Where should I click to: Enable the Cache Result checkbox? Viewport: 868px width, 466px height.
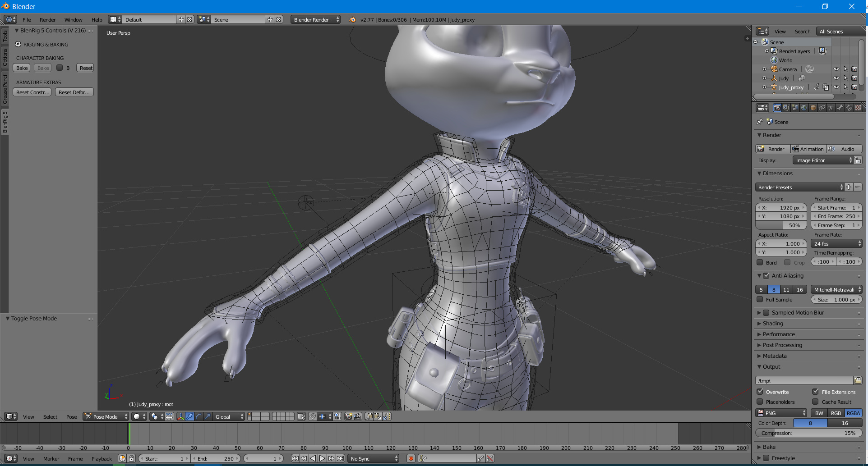point(816,402)
